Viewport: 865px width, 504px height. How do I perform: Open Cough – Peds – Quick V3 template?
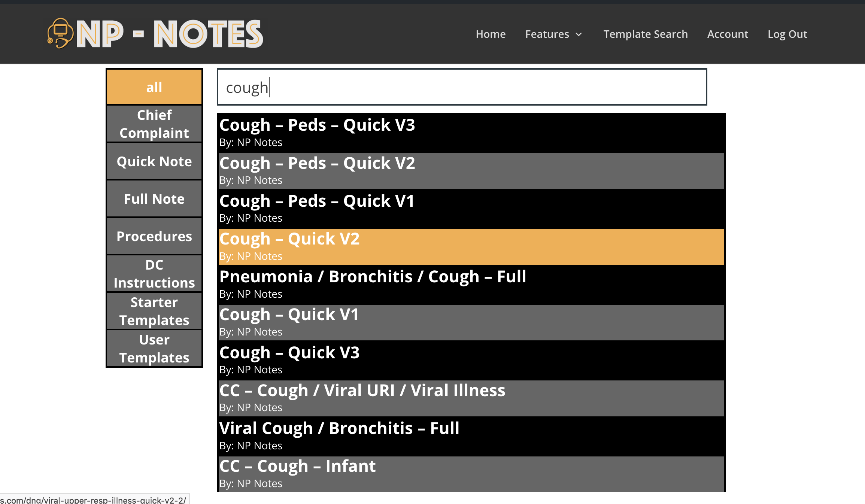click(471, 133)
